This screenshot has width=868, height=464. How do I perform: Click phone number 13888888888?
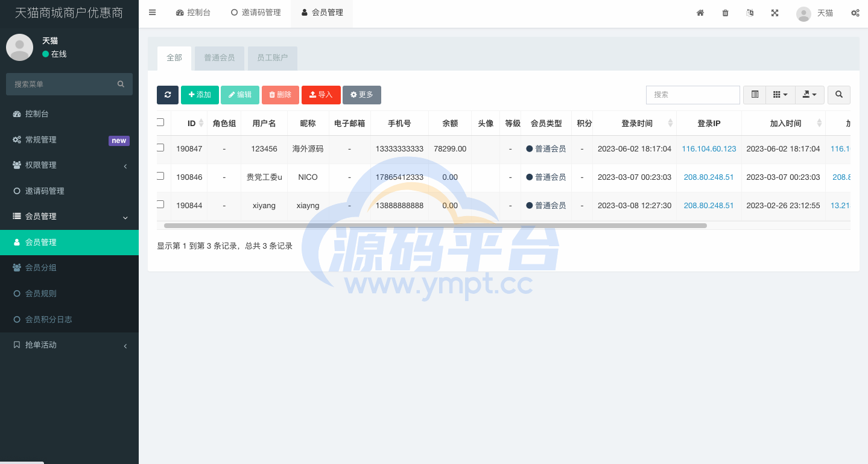399,205
